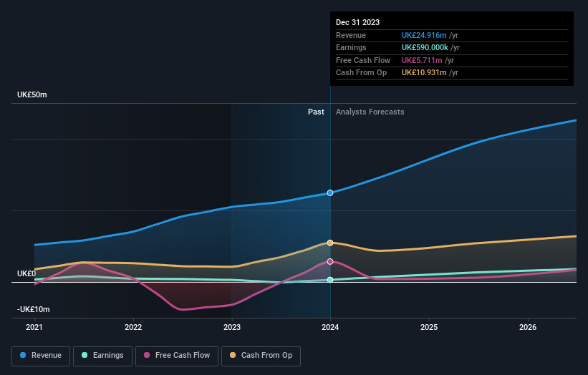588x375 pixels.
Task: Toggle the Revenue legend button
Action: 41,356
